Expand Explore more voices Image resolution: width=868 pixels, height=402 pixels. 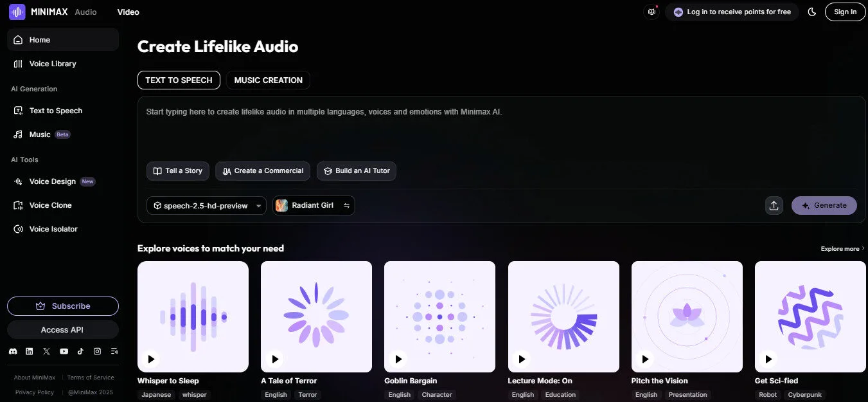842,249
